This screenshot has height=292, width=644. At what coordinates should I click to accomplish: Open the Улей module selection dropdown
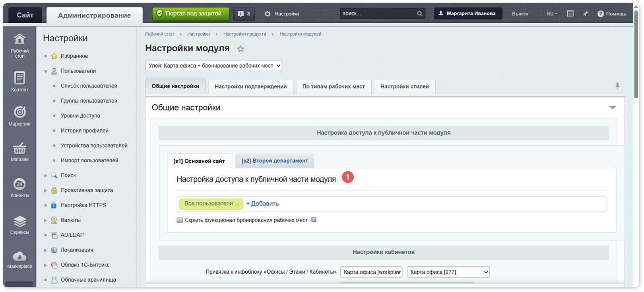213,66
